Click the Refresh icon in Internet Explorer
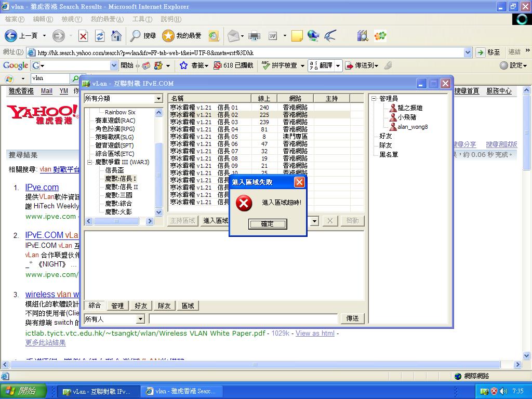The height and width of the screenshot is (399, 532). coord(99,36)
